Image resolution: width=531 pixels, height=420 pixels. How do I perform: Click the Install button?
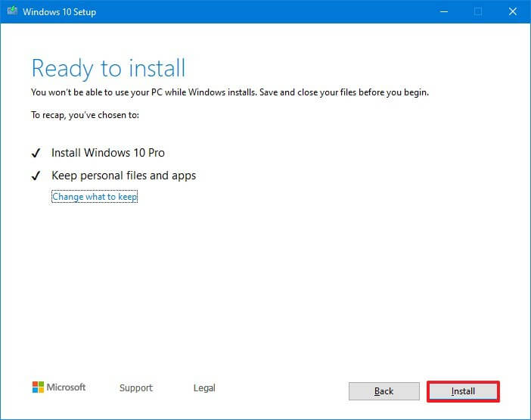(463, 391)
